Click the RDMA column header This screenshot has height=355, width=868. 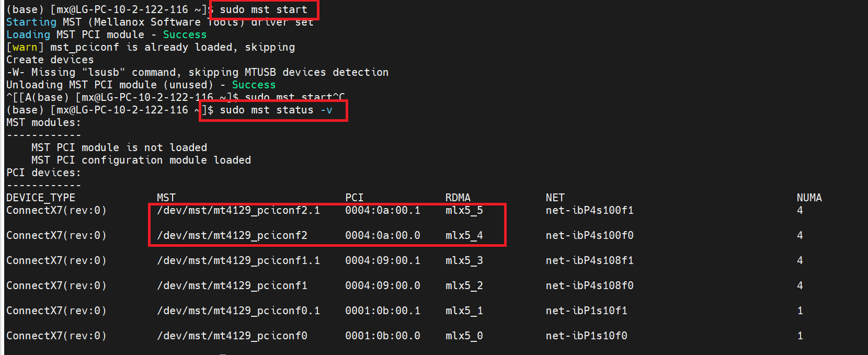click(x=458, y=198)
